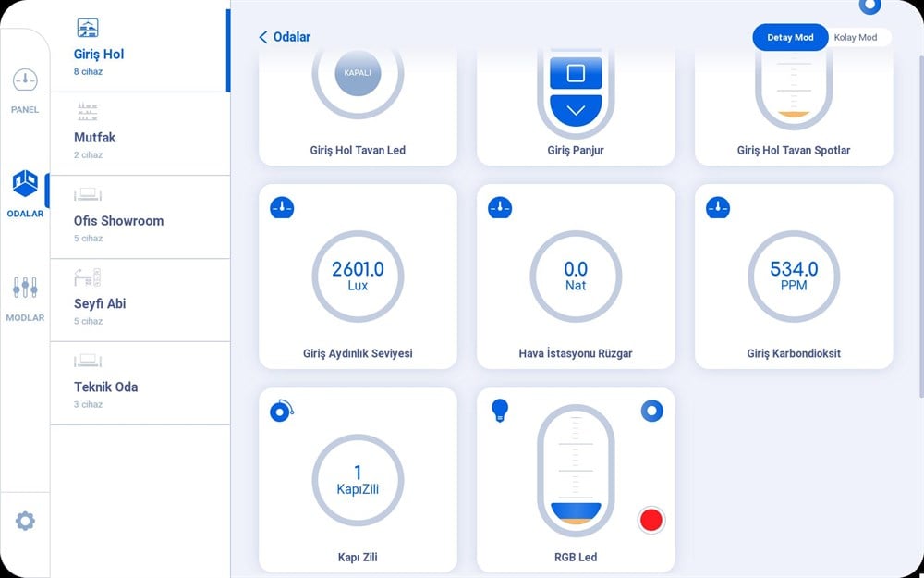
Task: Click gauge icon on Giriş Karbondioksit card
Action: pyautogui.click(x=718, y=207)
